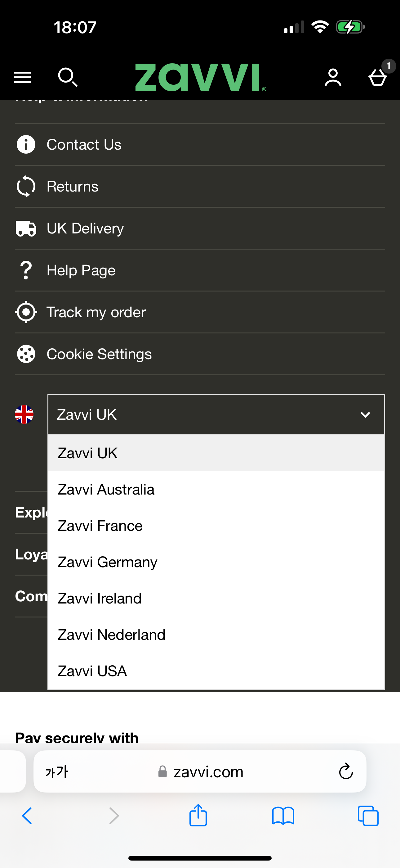Screen dimensions: 400x868
Task: Tap the search magnifier icon
Action: [68, 77]
